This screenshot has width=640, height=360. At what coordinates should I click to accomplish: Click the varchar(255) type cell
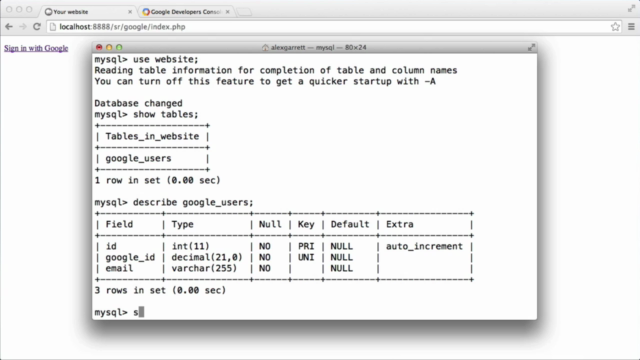point(204,269)
